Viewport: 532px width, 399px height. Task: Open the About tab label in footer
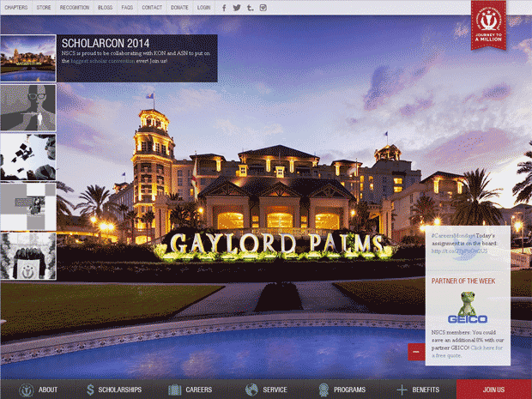point(48,390)
